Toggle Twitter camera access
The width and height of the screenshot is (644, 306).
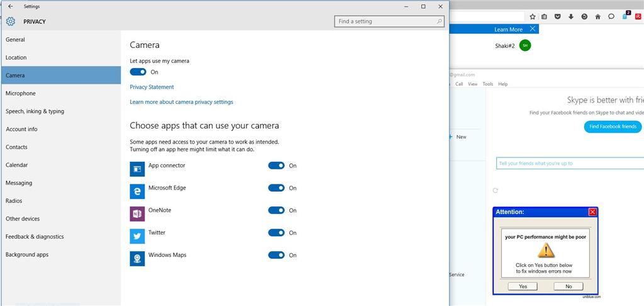(277, 233)
